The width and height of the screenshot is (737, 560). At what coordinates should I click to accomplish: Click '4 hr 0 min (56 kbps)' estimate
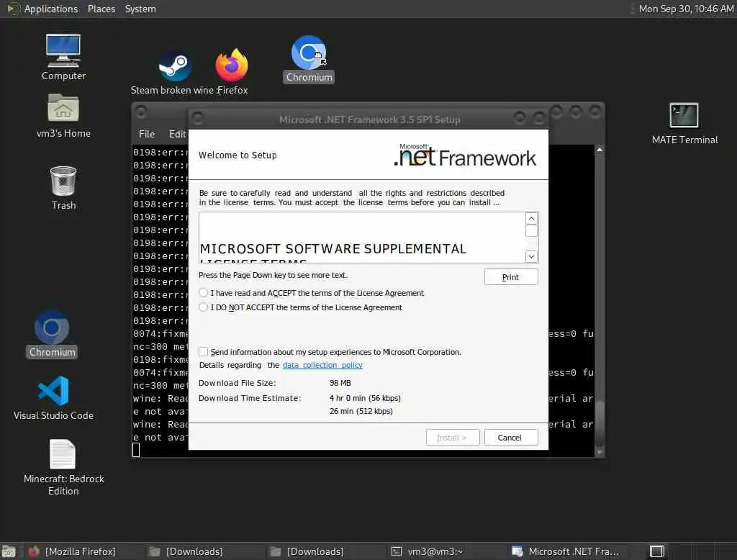pos(365,398)
